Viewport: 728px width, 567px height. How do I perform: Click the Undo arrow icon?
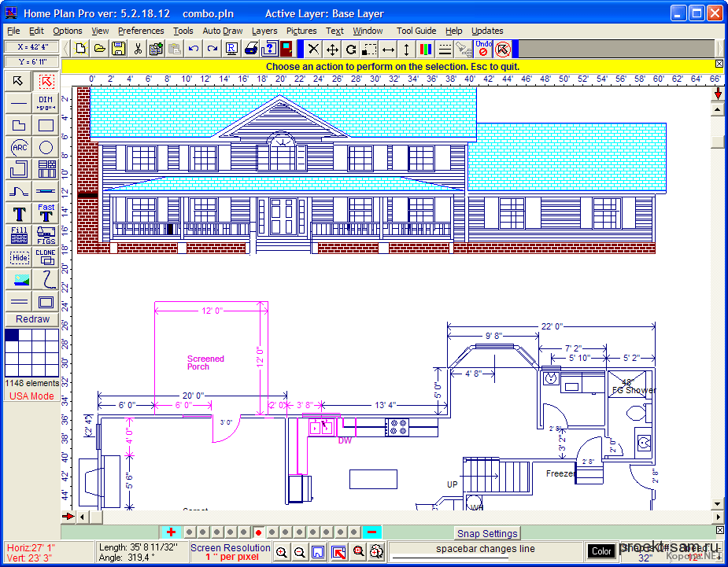pyautogui.click(x=194, y=49)
